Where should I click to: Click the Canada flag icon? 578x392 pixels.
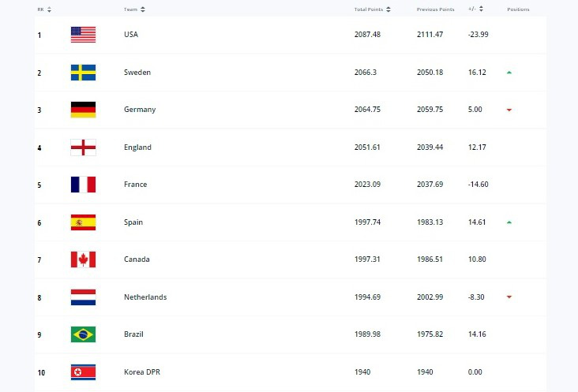click(x=83, y=259)
